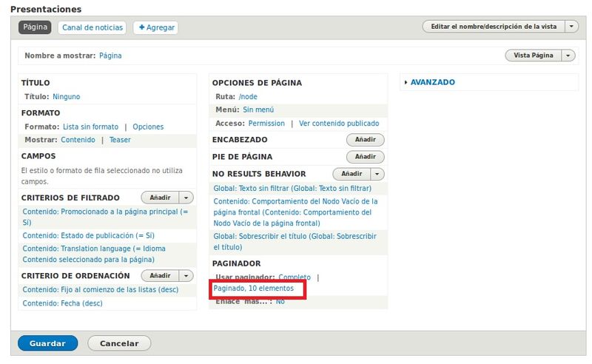Viewport: 592px width, 364px height.
Task: Click Añadir button for Pie de página
Action: [365, 157]
